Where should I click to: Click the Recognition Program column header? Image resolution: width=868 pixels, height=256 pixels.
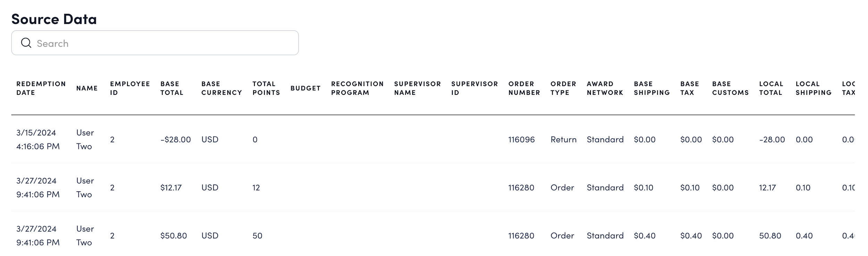pyautogui.click(x=357, y=88)
